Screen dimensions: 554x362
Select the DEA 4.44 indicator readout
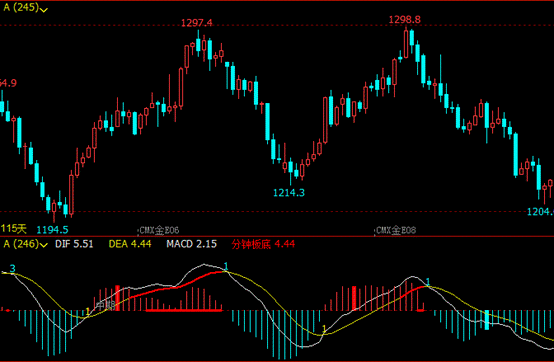coord(130,244)
